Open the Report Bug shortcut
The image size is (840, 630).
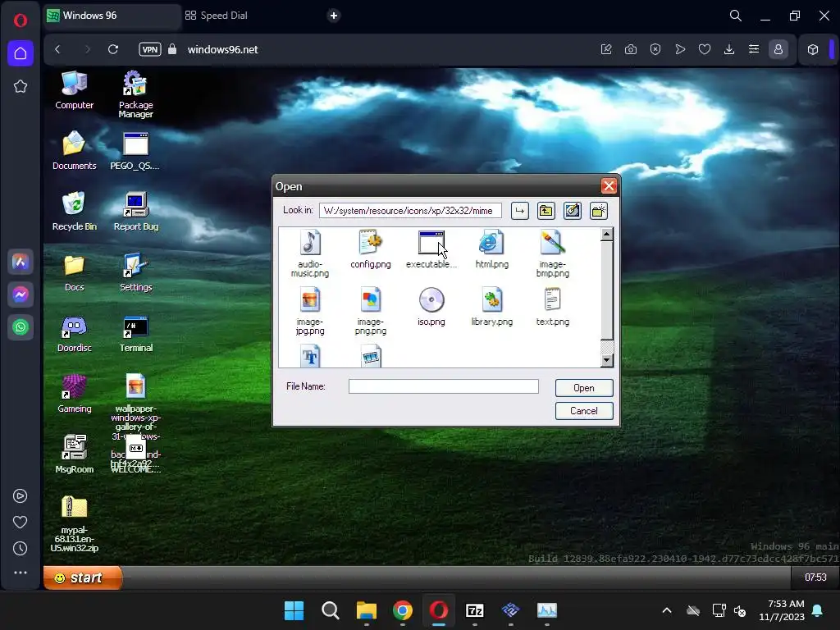click(135, 211)
